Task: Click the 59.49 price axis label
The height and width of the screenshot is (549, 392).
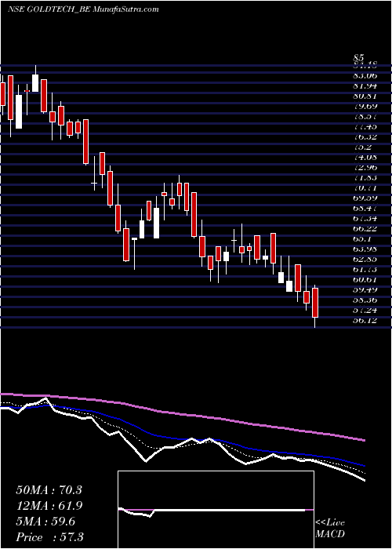Action: point(365,290)
